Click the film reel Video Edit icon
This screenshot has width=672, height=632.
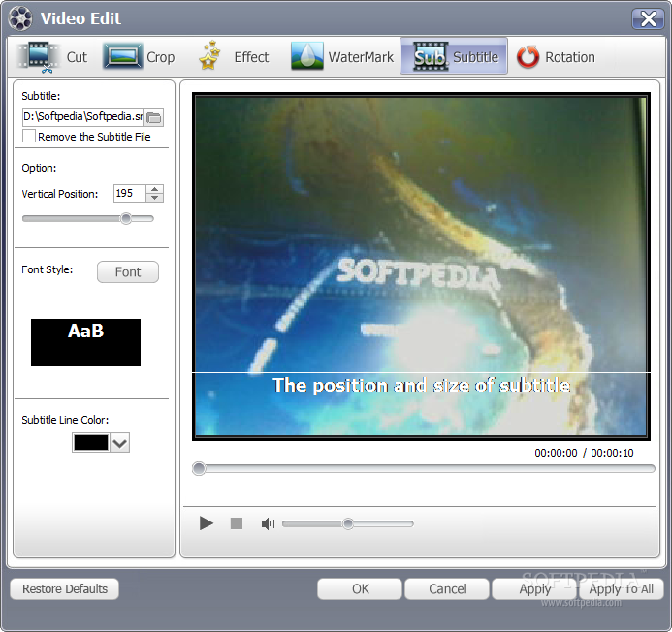click(20, 18)
